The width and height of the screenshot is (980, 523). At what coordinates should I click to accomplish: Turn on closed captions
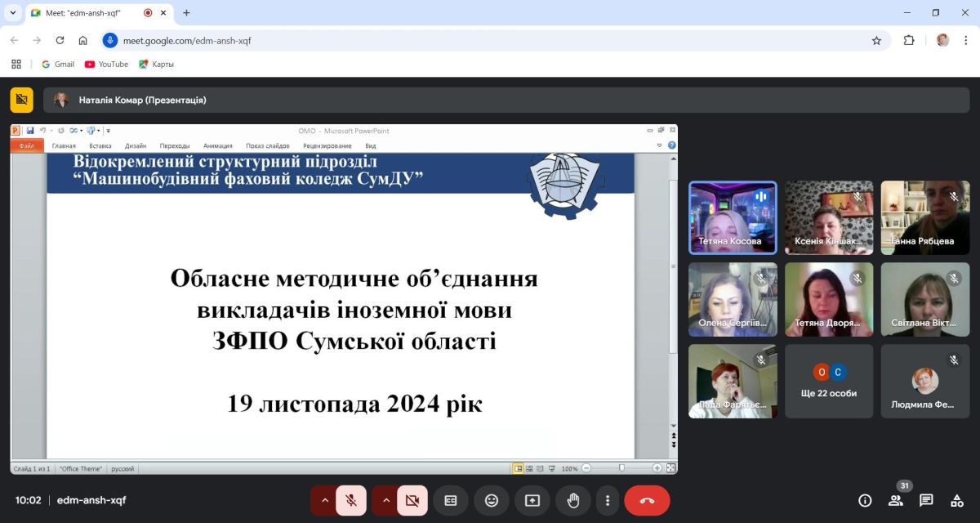click(451, 500)
